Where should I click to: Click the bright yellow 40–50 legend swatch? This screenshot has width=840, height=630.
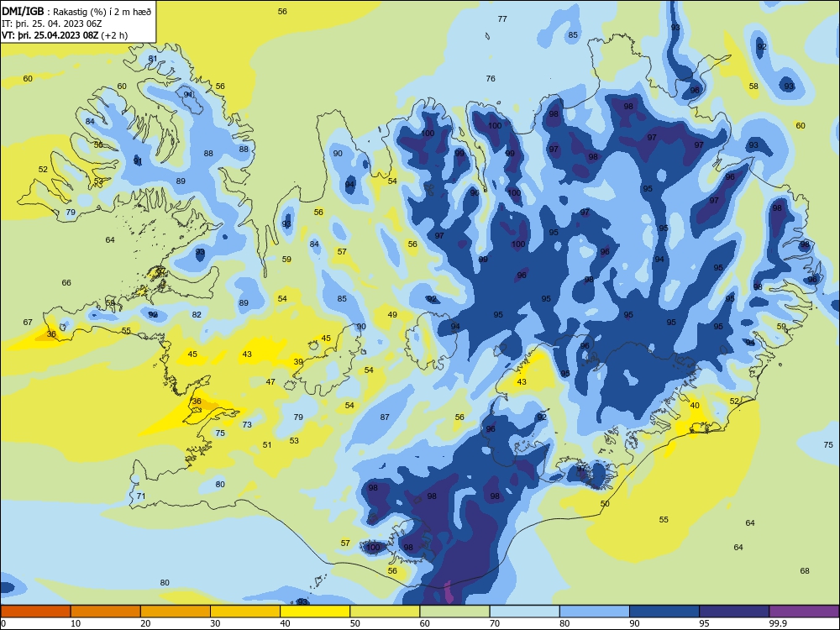(315, 612)
